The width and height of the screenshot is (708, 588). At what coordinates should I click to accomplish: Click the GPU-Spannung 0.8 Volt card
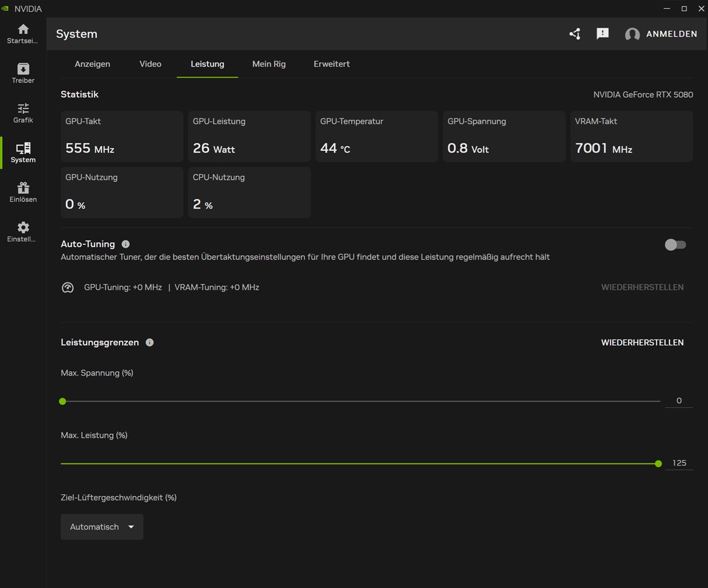point(504,136)
